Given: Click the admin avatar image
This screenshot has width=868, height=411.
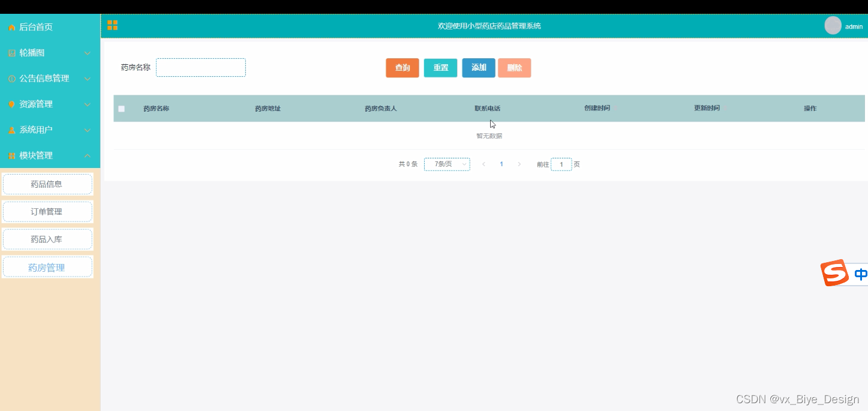Looking at the screenshot, I should click(833, 25).
